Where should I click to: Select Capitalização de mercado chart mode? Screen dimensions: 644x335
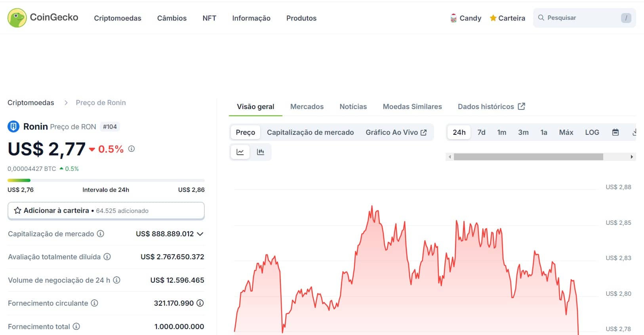point(311,132)
